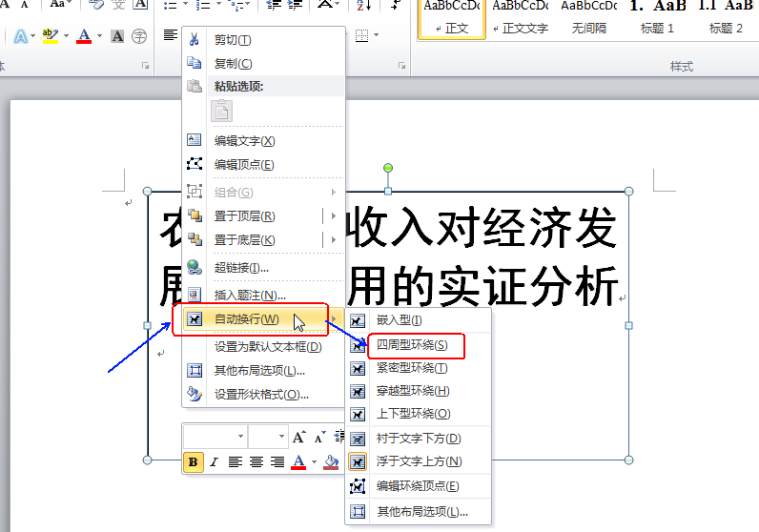Open the 自动换行 submenu
759x532 pixels.
pos(246,318)
